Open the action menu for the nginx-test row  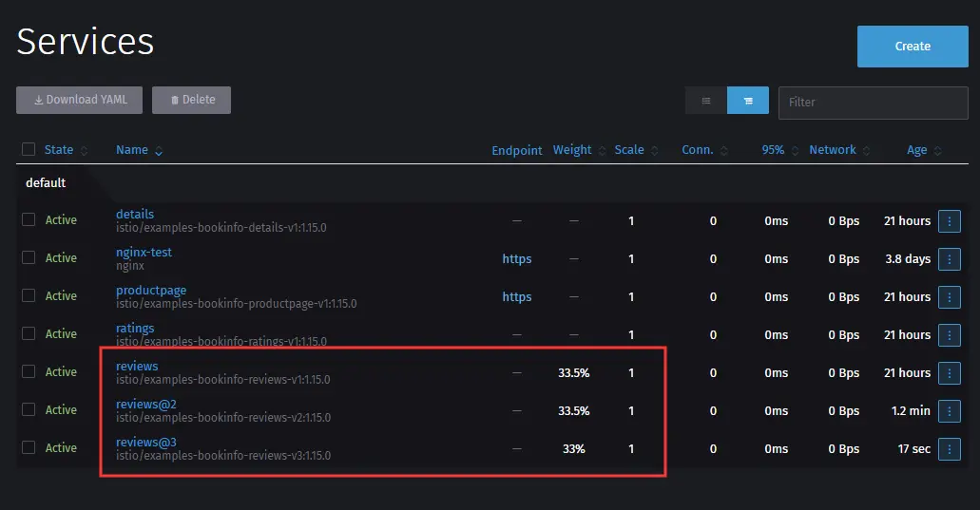click(x=949, y=259)
